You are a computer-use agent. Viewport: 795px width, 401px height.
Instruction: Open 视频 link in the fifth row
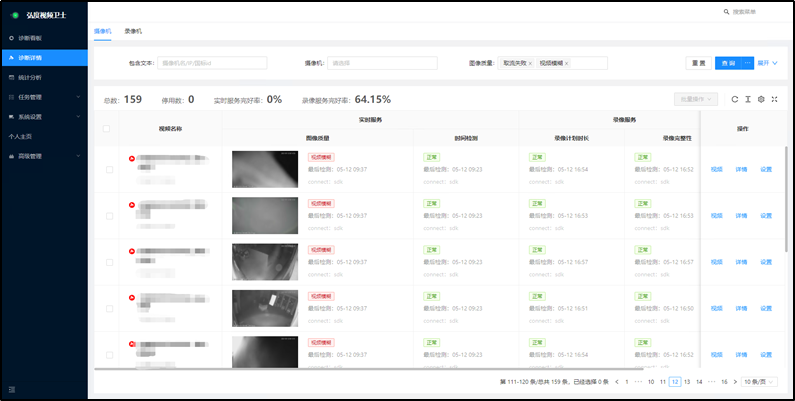[716, 355]
